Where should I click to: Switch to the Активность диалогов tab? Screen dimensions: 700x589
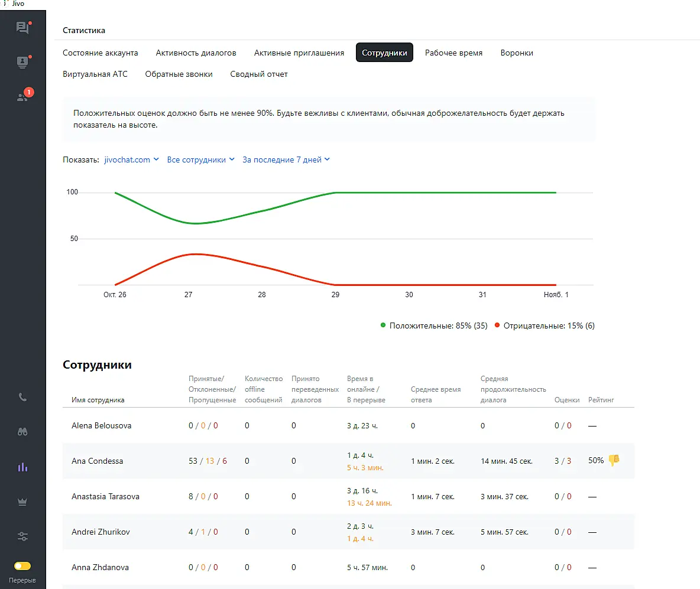[196, 53]
